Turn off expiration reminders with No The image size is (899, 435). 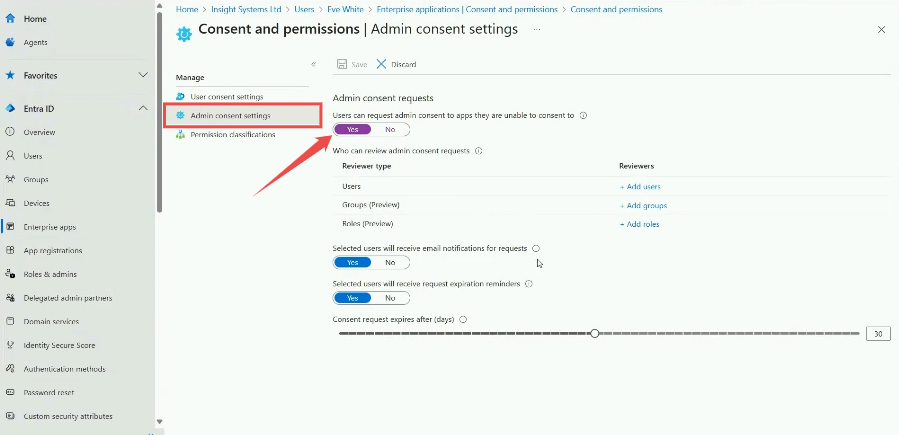coord(390,298)
